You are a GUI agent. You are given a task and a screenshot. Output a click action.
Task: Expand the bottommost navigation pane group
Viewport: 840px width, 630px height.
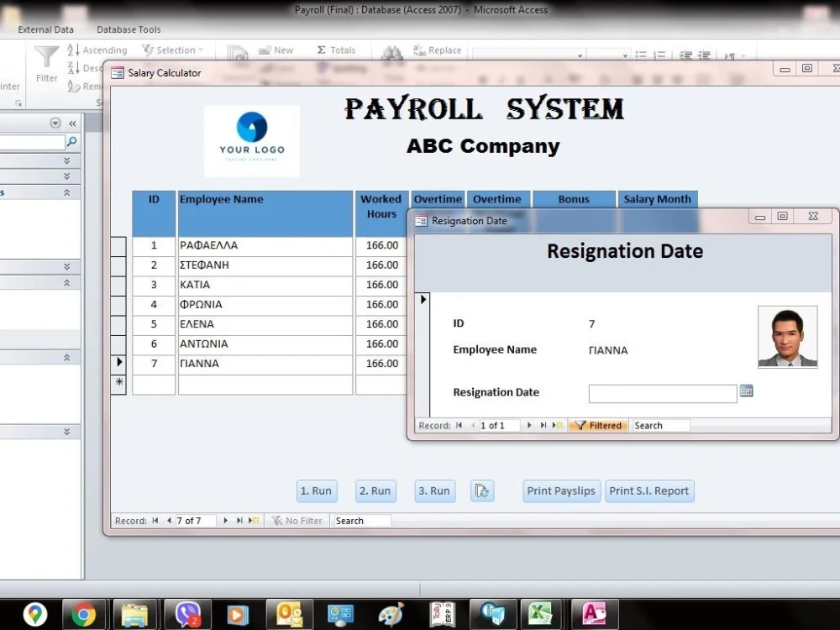point(66,431)
